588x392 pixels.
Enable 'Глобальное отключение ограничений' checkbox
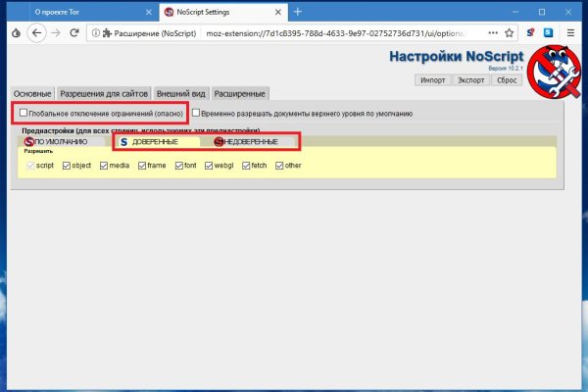click(x=24, y=113)
